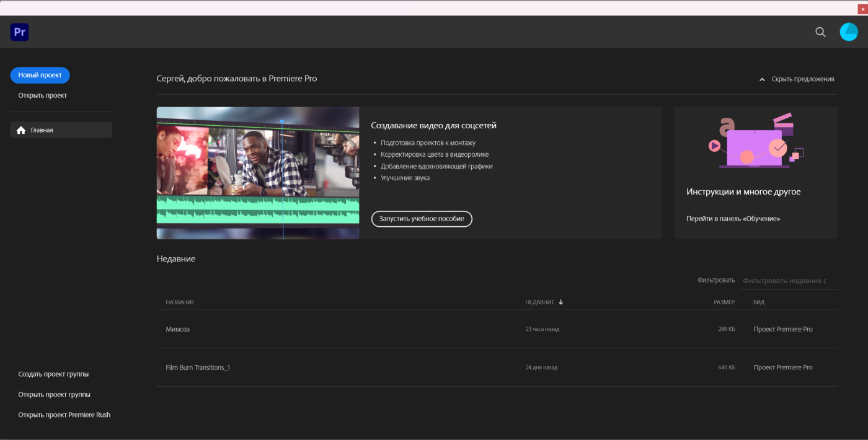Open the recent project Мимоза
Viewport: 868px width, 440px height.
178,330
